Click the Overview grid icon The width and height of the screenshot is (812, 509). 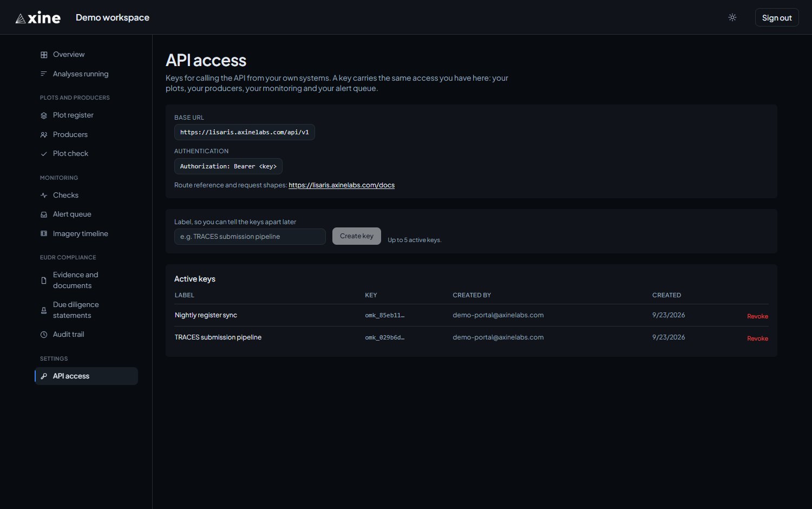click(44, 55)
